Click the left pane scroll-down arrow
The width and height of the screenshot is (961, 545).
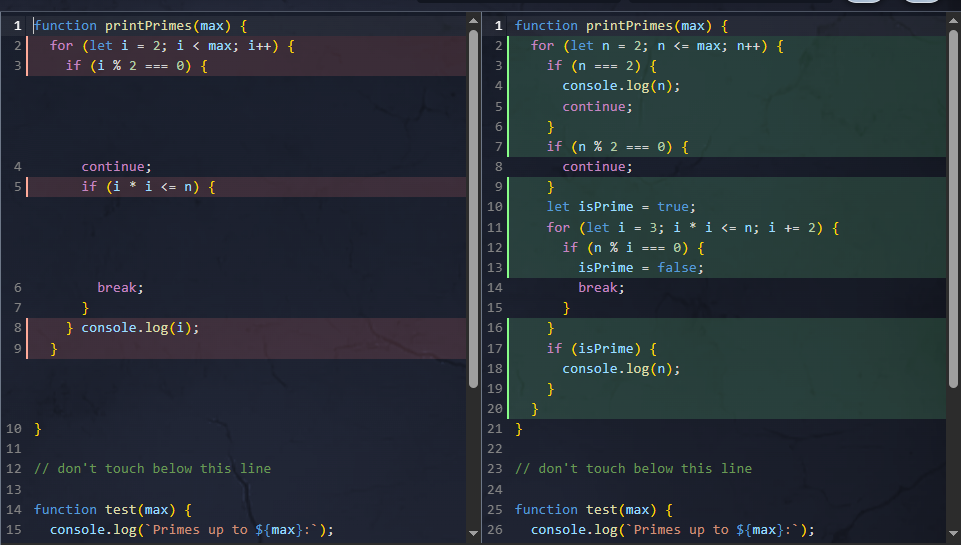473,533
